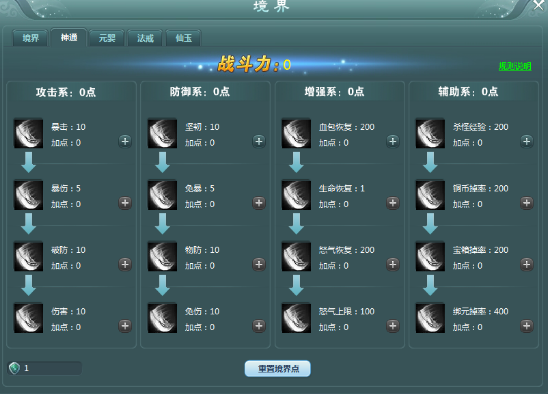Click the 暴伤 skill icon

28,195
